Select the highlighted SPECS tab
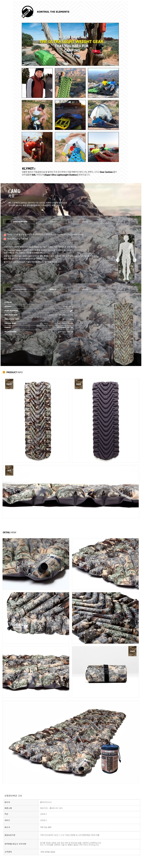The image size is (143, 868). tap(53, 289)
